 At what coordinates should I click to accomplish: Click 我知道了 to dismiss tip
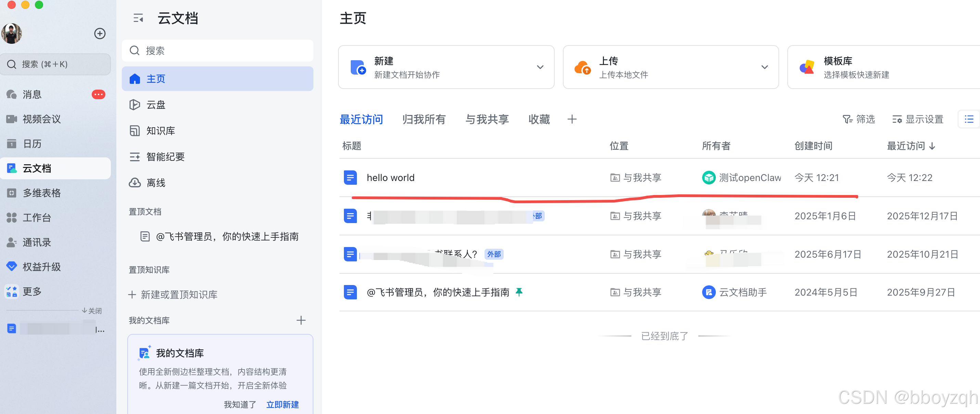click(240, 404)
